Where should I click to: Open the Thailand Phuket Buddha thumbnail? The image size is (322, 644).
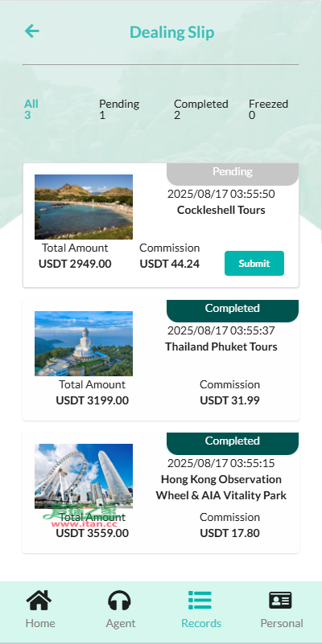tap(84, 344)
